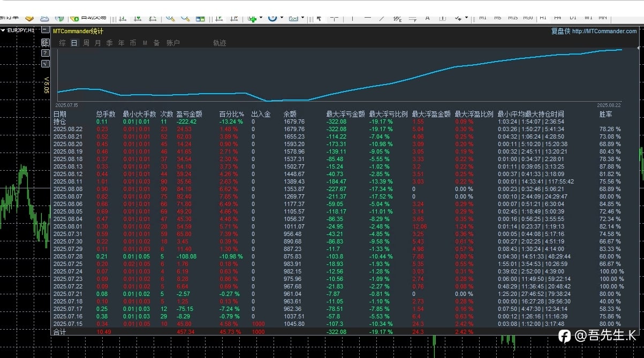The height and width of the screenshot is (358, 644).
Task: Toggle AutoTrading (自动交易) button
Action: coord(89,18)
